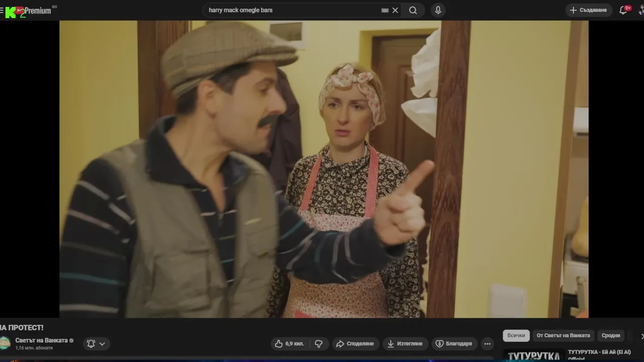Select the Сродни filter chip

click(x=611, y=335)
